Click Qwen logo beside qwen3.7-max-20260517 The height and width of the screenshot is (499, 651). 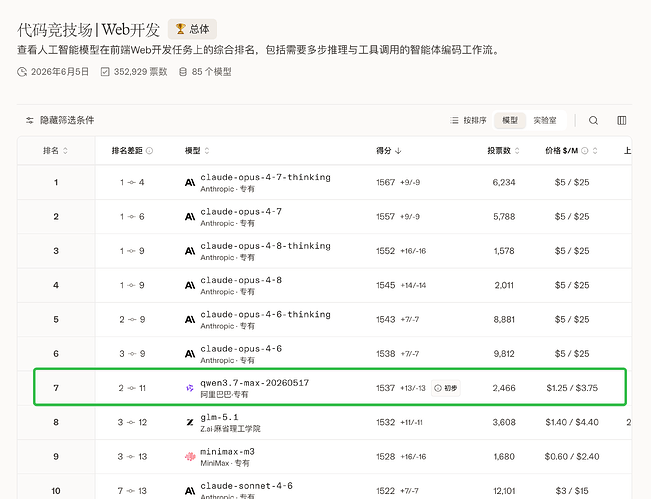[x=190, y=388]
